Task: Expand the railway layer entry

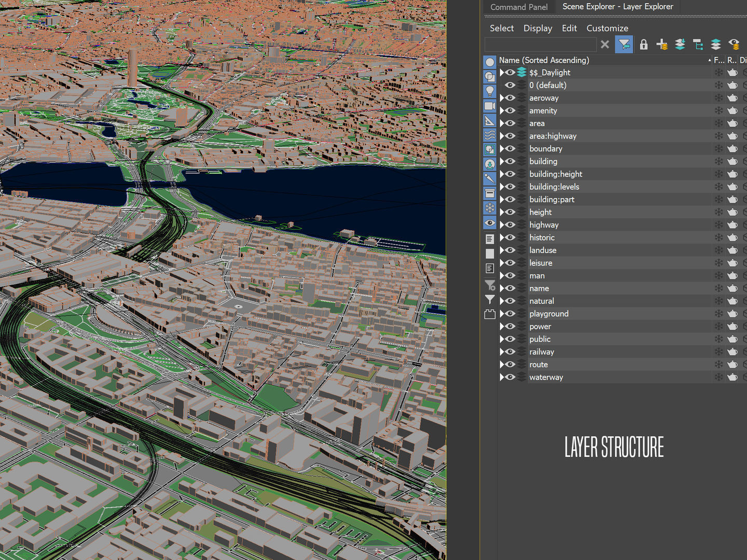Action: point(502,351)
